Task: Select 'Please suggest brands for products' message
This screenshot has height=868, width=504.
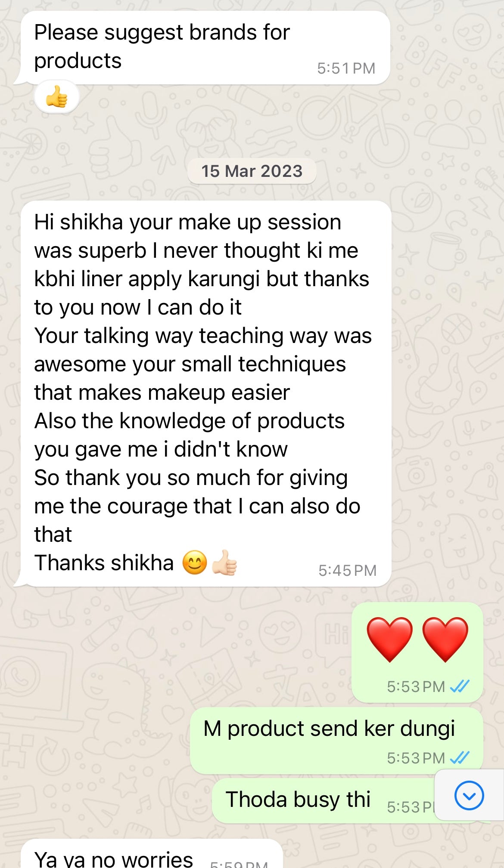Action: pyautogui.click(x=205, y=48)
